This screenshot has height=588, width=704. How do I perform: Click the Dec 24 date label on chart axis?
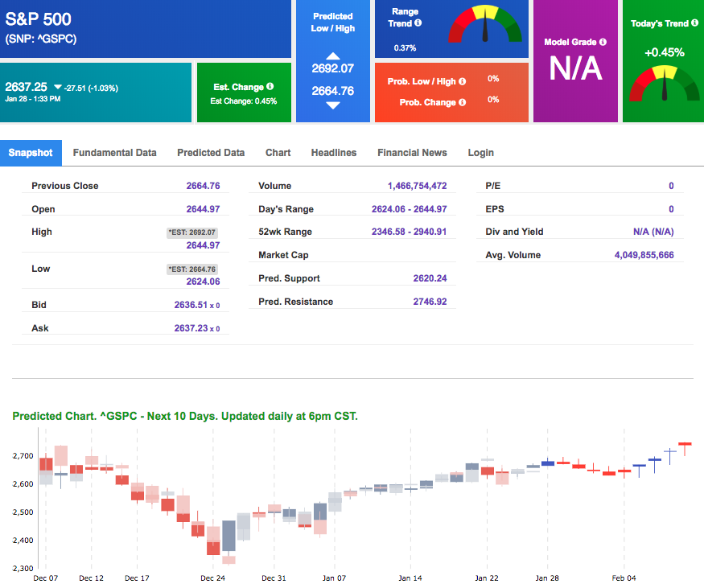[213, 578]
